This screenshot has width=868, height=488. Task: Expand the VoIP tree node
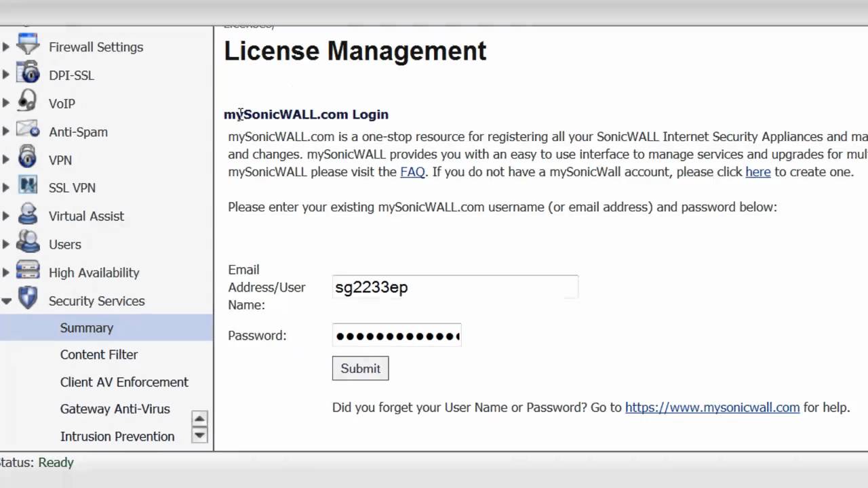[x=6, y=103]
